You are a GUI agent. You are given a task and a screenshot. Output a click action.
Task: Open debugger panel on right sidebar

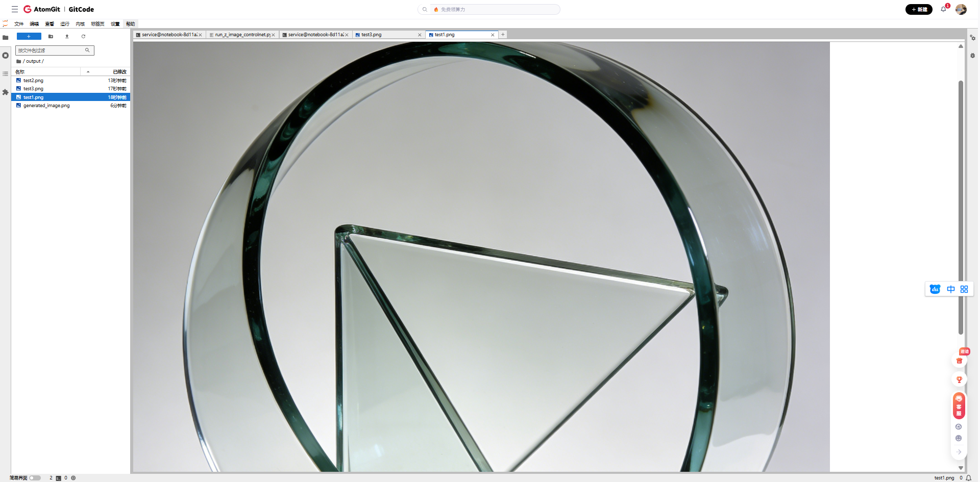973,56
